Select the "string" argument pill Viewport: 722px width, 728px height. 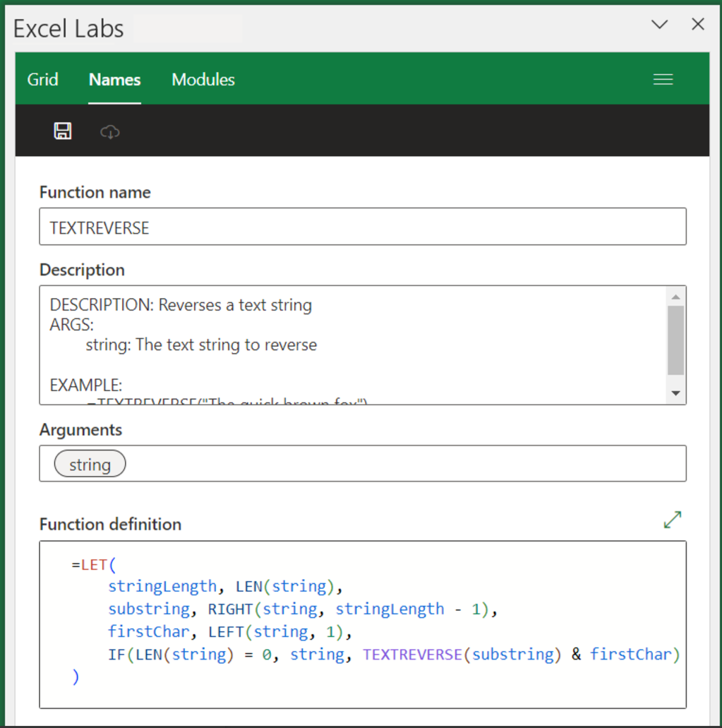click(90, 464)
